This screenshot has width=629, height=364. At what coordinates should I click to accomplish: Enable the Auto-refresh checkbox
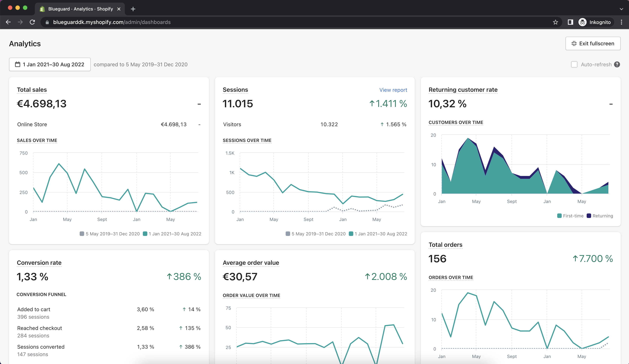pyautogui.click(x=574, y=65)
